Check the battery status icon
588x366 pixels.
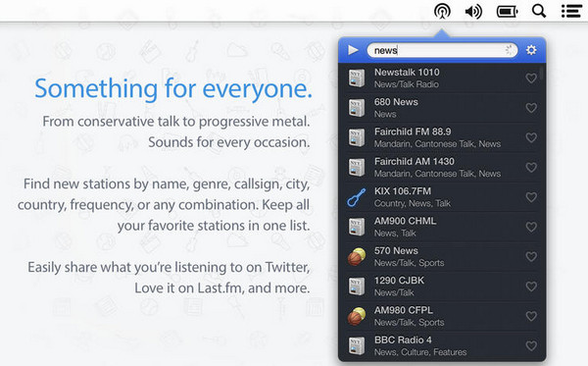click(x=507, y=12)
